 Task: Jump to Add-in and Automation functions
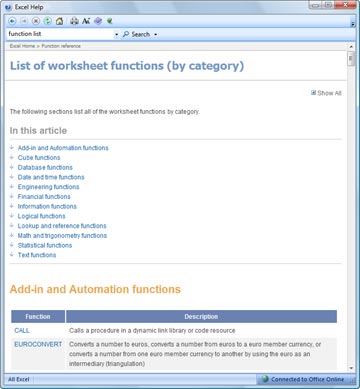pyautogui.click(x=63, y=148)
